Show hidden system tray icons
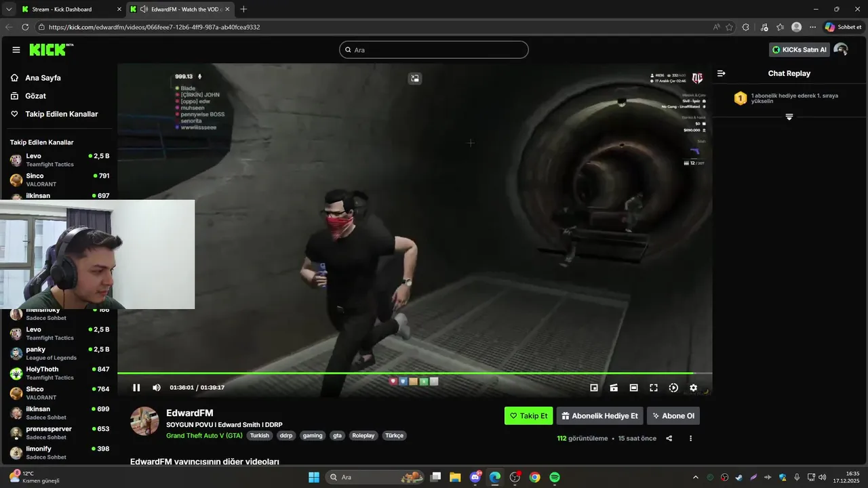Viewport: 868px width, 488px height. pyautogui.click(x=695, y=477)
